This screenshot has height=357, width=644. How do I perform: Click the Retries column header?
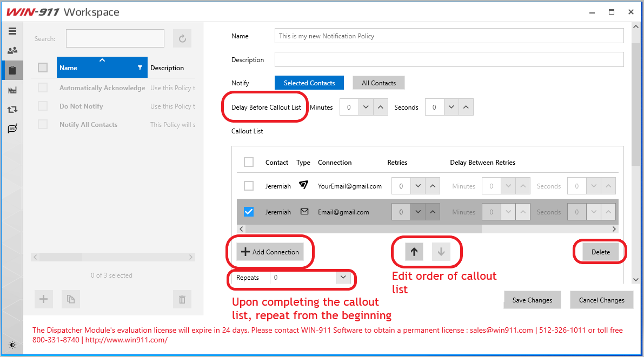point(397,163)
